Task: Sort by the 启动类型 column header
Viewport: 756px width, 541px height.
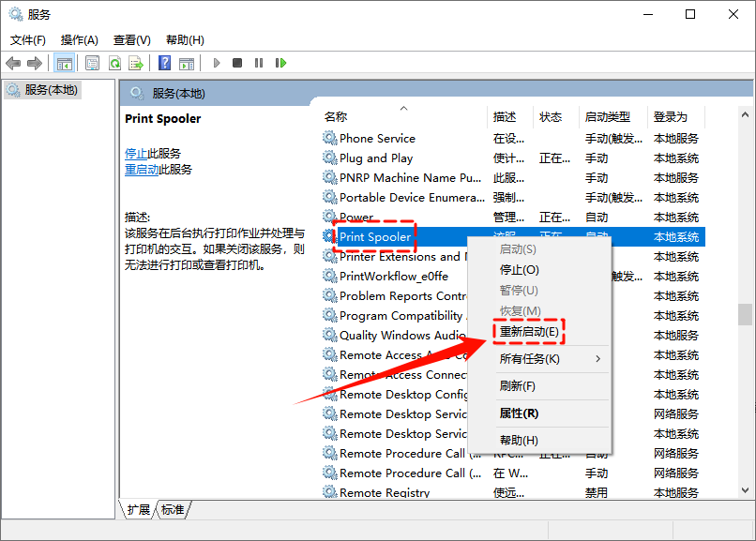Action: pyautogui.click(x=608, y=117)
